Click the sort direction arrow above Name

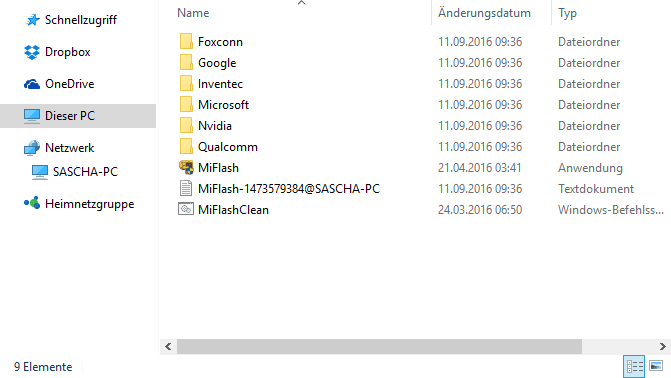(301, 3)
